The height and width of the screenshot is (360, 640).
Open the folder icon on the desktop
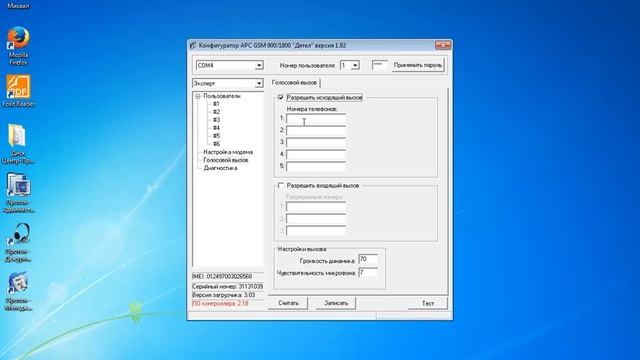pos(18,144)
